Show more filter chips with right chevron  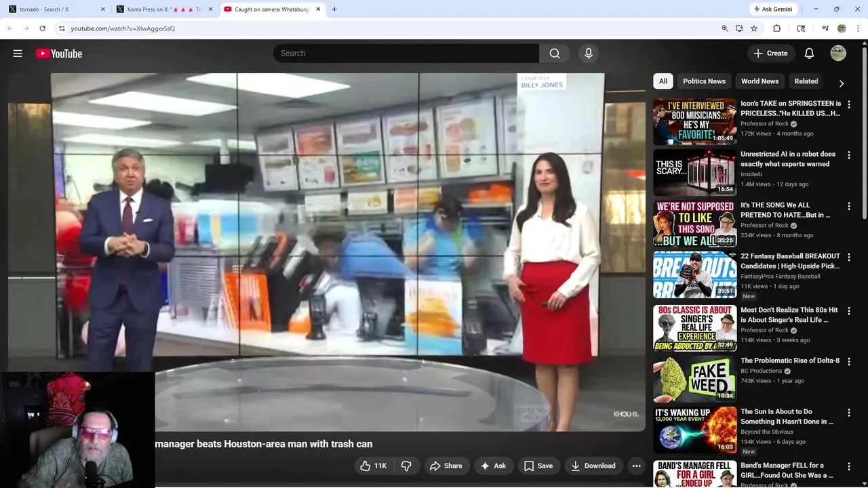pos(841,83)
